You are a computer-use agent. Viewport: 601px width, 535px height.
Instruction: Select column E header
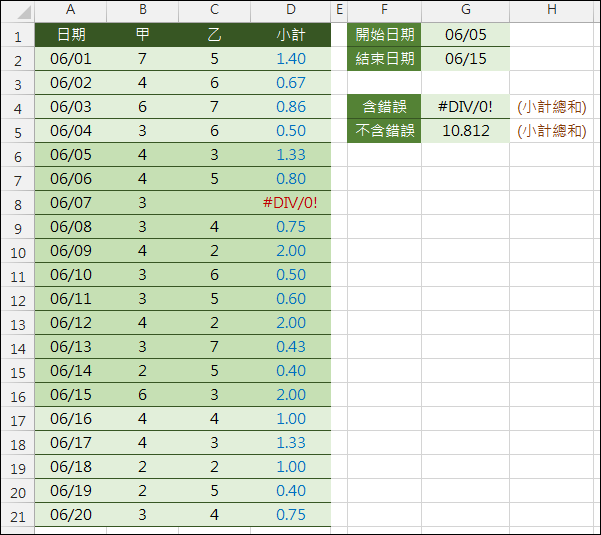339,10
